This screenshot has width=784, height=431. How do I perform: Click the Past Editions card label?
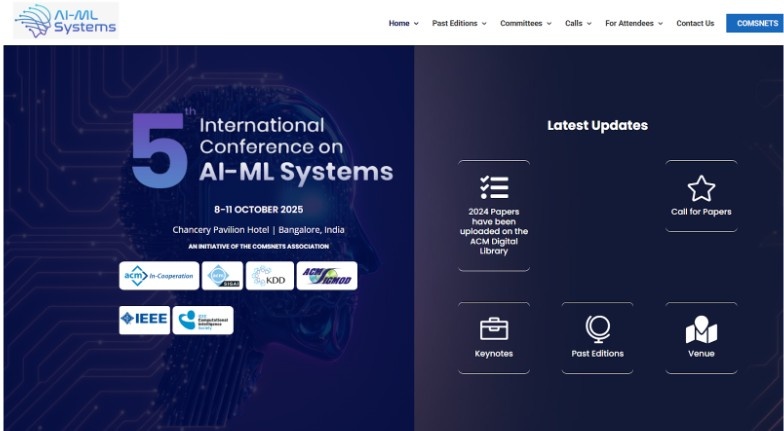click(598, 354)
